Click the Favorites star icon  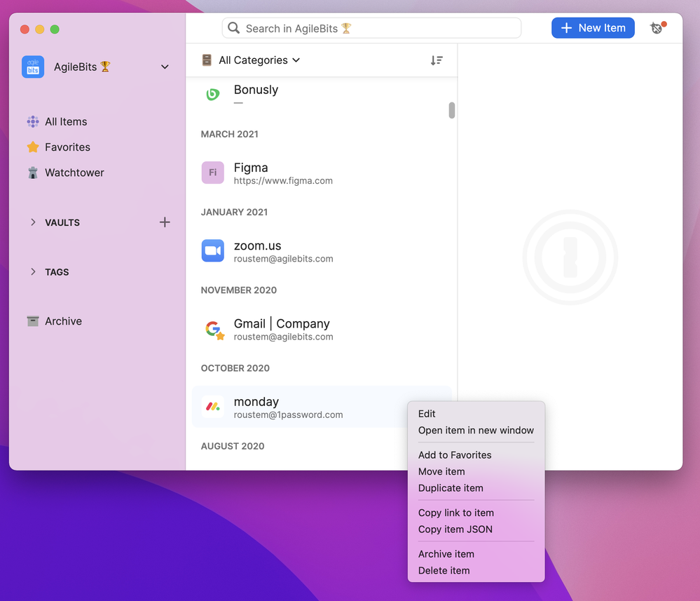point(33,147)
